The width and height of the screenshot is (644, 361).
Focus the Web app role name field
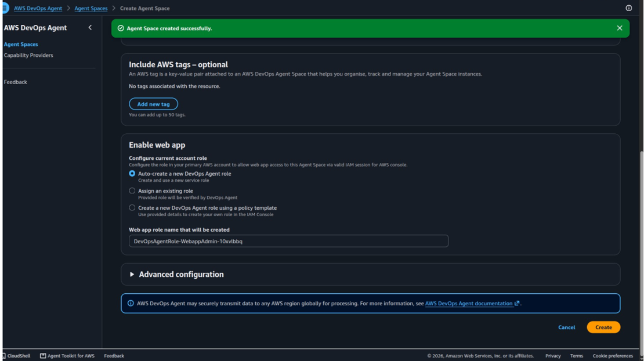[x=288, y=241]
